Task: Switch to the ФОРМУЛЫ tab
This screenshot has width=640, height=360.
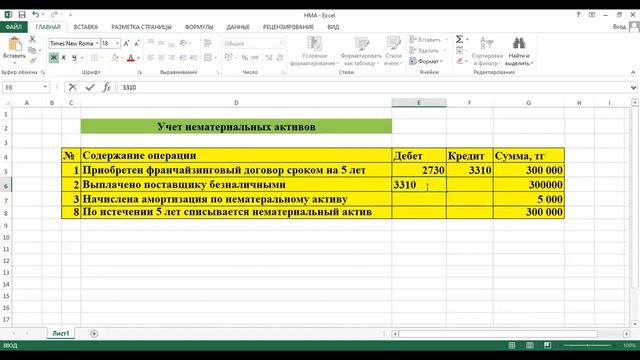Action: (199, 27)
